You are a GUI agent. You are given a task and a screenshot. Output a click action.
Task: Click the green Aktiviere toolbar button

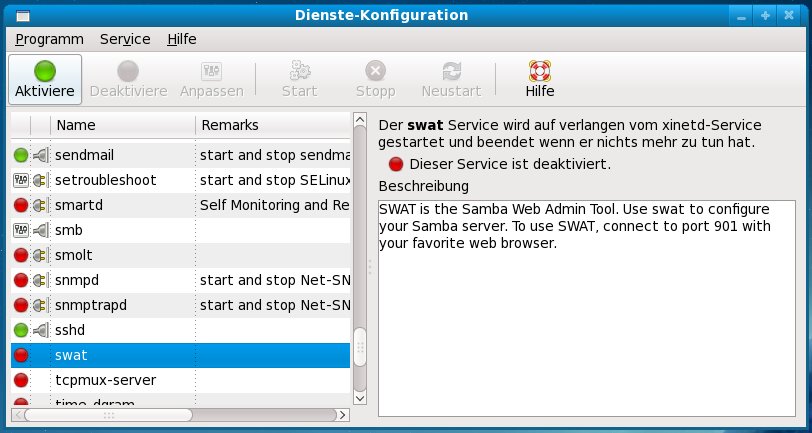point(45,79)
